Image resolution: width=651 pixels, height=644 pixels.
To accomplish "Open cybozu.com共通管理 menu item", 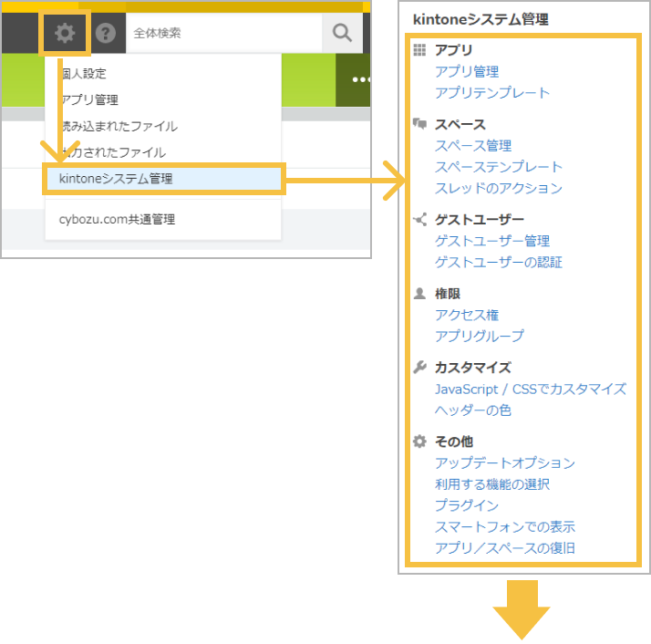I will click(162, 219).
